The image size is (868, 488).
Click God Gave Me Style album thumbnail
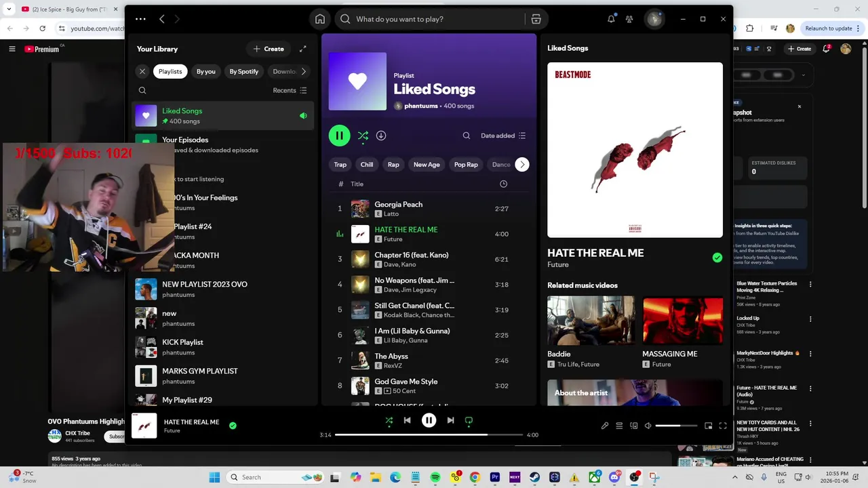click(360, 386)
